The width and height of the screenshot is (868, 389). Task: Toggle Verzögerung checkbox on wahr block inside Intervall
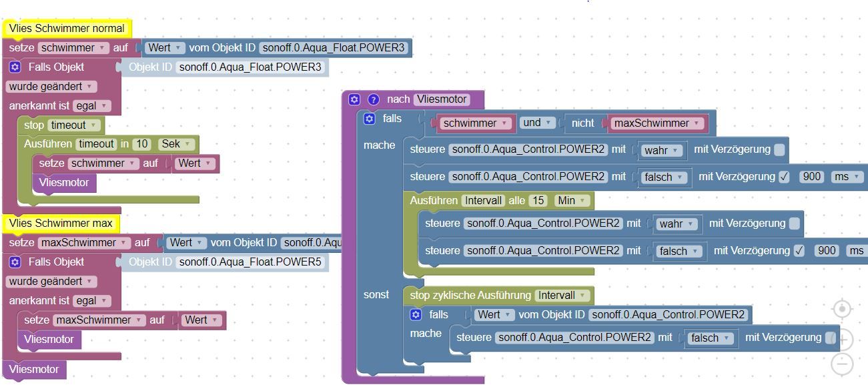795,224
